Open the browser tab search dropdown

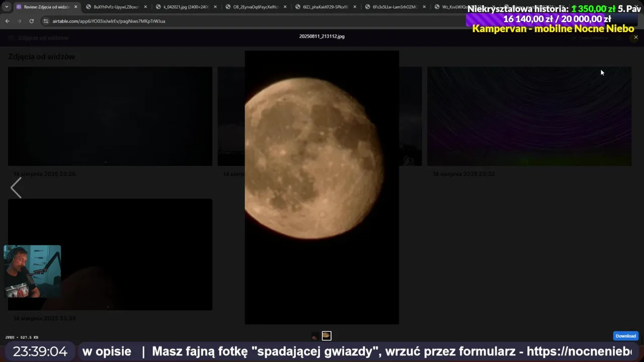click(7, 7)
